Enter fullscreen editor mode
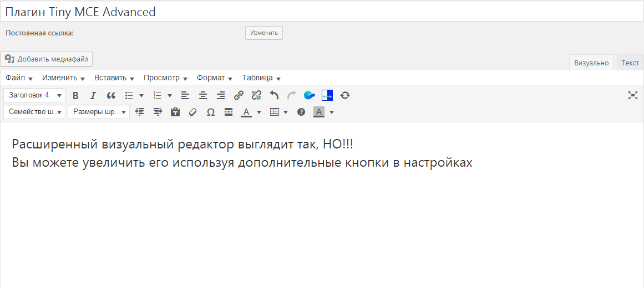The image size is (644, 288). point(632,95)
